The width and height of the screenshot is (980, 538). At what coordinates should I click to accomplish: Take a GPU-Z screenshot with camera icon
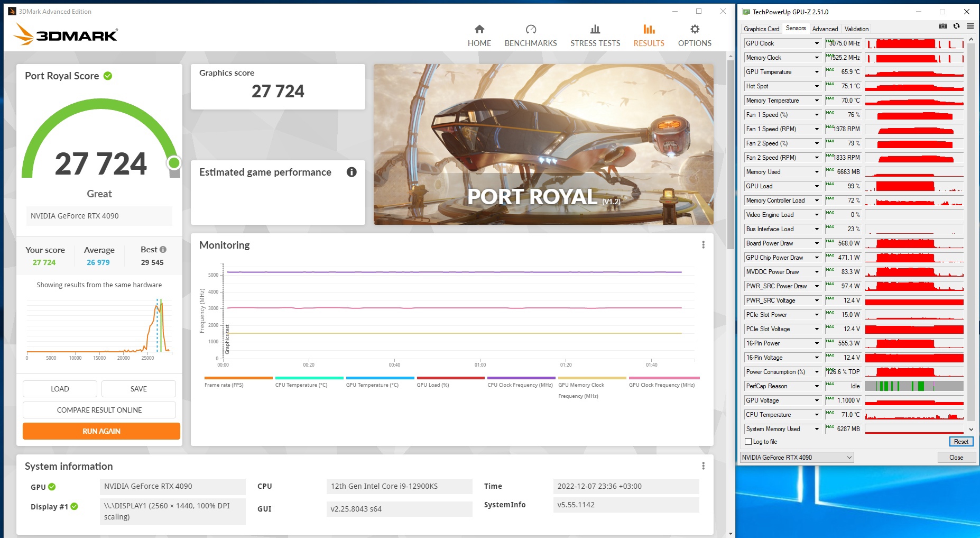point(942,26)
